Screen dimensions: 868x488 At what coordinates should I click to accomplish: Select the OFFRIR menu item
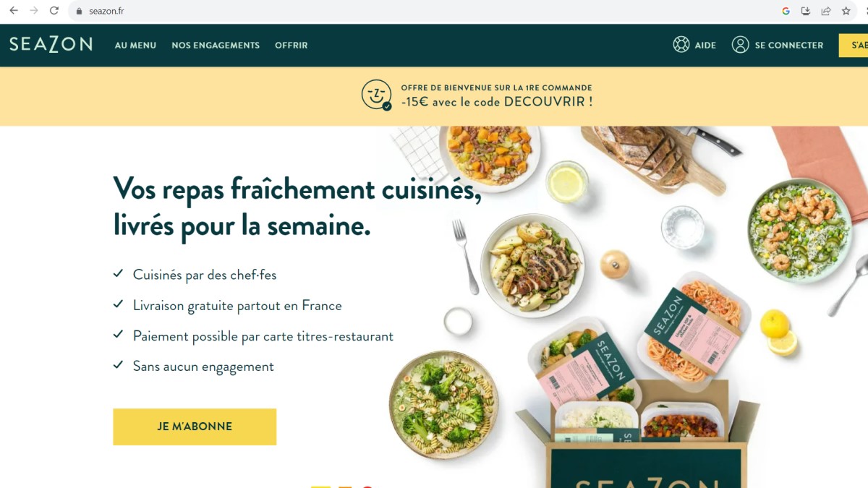(x=292, y=45)
